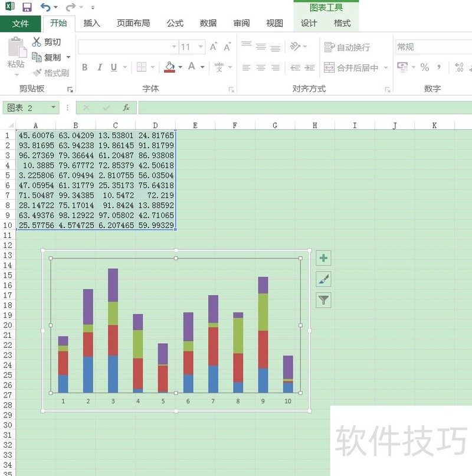Open Chart Filters using the funnel icon
Screen dimensions: 472x476
pos(322,300)
